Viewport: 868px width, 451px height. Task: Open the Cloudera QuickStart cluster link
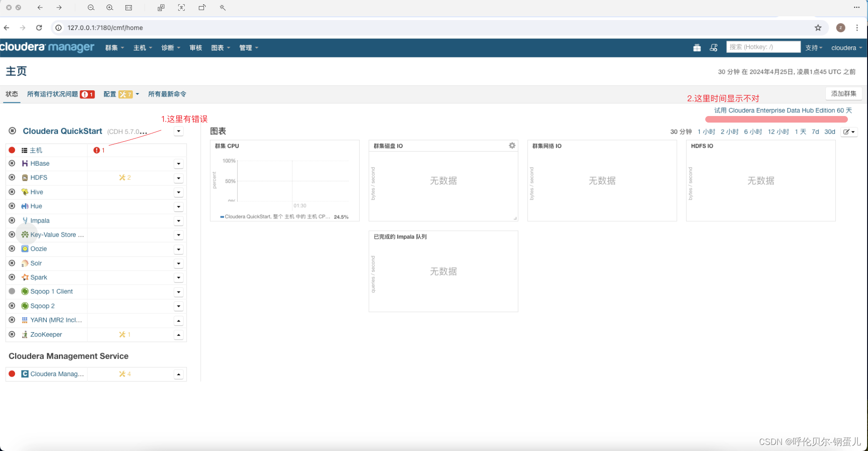[62, 131]
